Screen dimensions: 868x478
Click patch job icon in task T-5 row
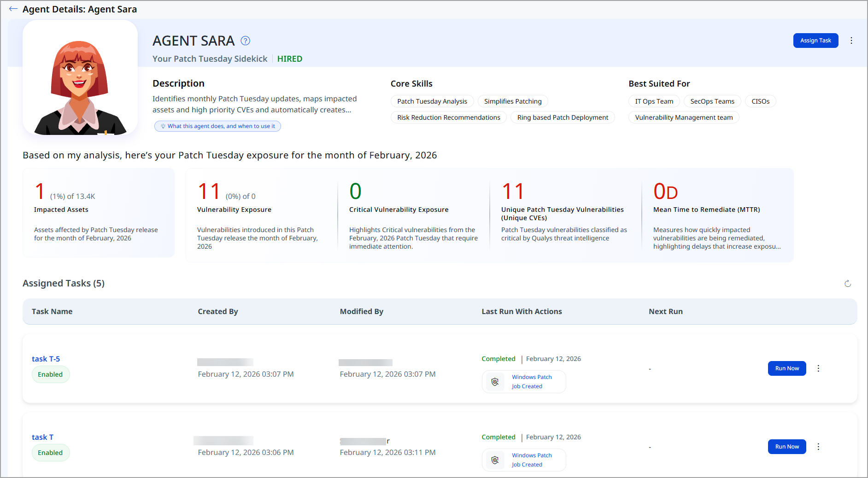(x=495, y=382)
